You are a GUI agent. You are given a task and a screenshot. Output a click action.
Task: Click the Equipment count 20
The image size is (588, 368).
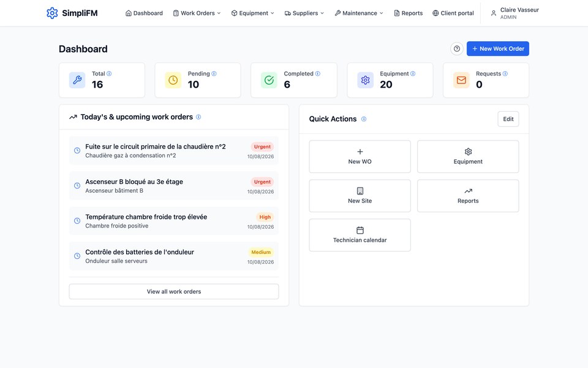(386, 85)
